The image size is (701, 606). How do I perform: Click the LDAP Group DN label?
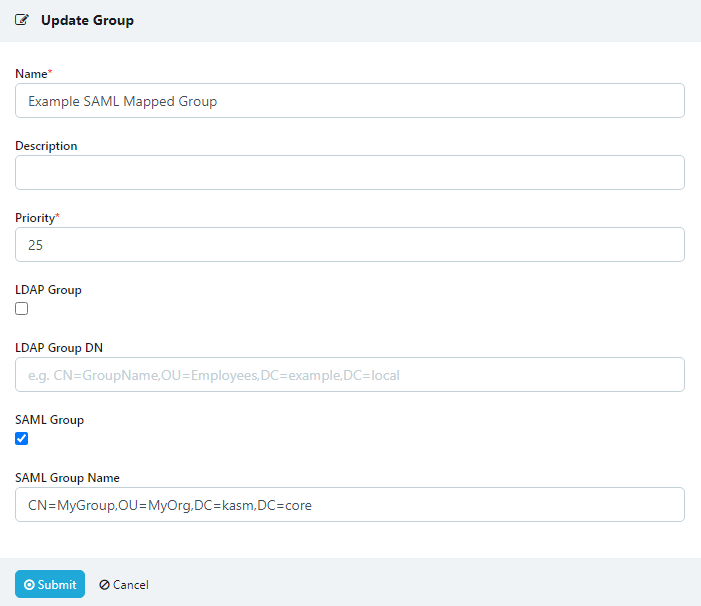[x=59, y=348]
